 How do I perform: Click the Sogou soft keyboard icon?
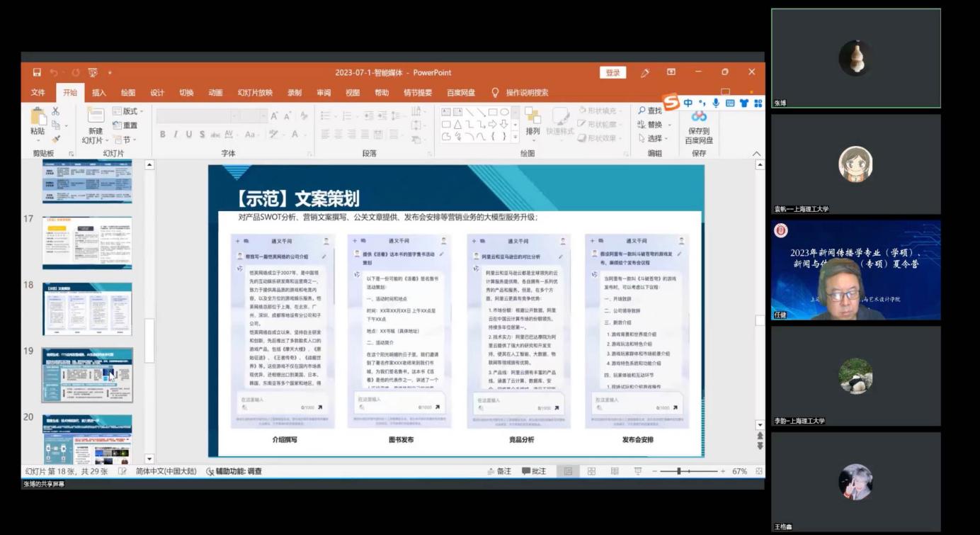point(730,103)
